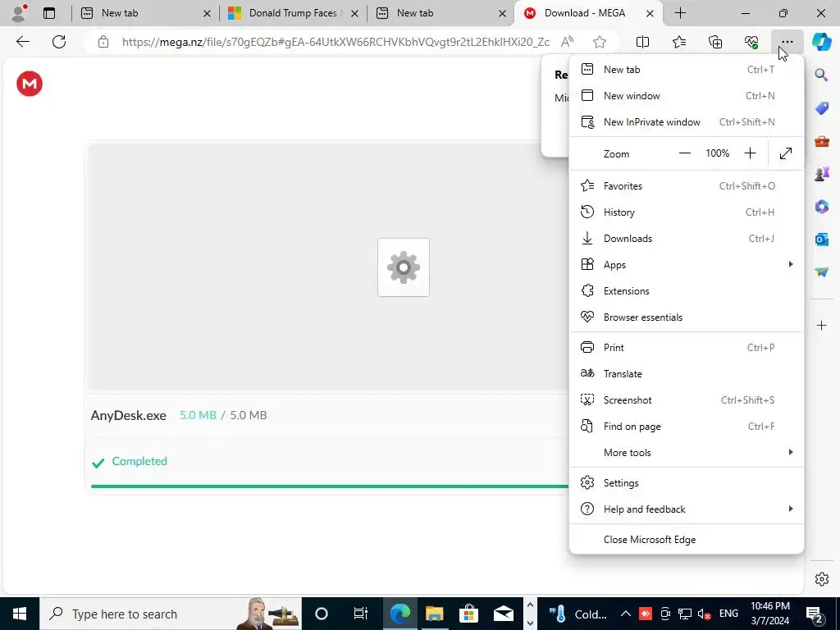
Task: Increase zoom with the plus button
Action: point(750,153)
